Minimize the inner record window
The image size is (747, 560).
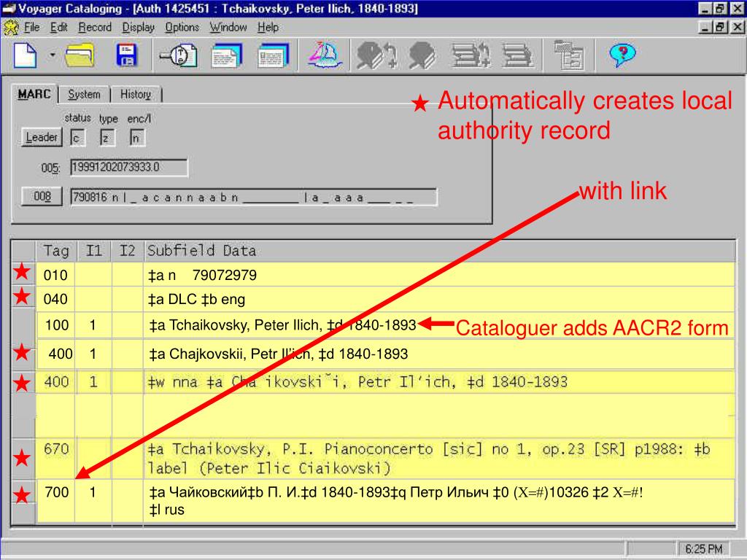[x=705, y=27]
